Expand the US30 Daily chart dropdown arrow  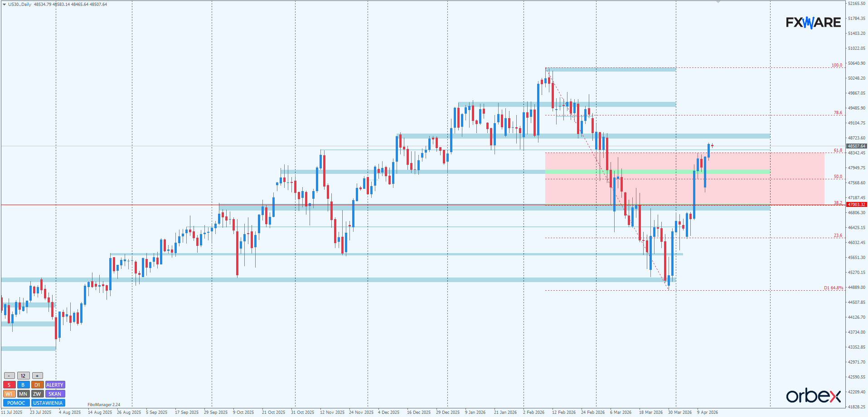(x=5, y=5)
